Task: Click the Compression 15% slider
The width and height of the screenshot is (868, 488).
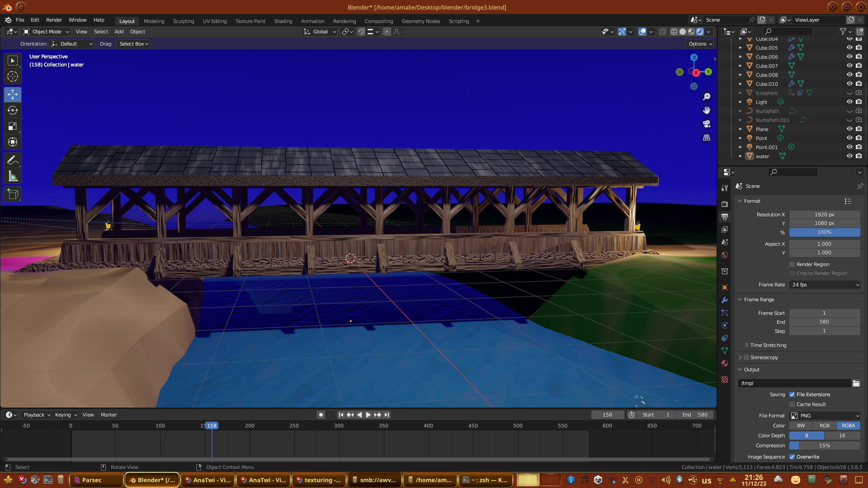Action: click(x=825, y=446)
